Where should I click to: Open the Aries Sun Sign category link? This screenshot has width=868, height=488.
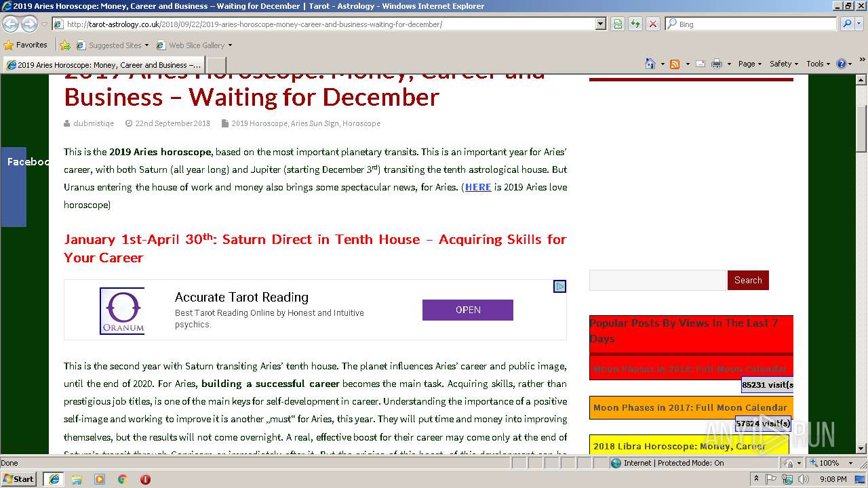(x=315, y=123)
